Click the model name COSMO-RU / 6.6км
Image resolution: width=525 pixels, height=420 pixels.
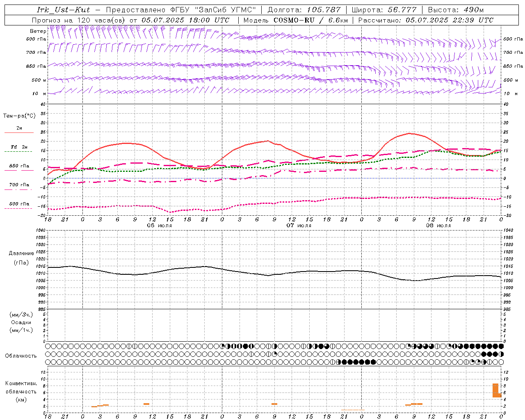click(x=311, y=20)
